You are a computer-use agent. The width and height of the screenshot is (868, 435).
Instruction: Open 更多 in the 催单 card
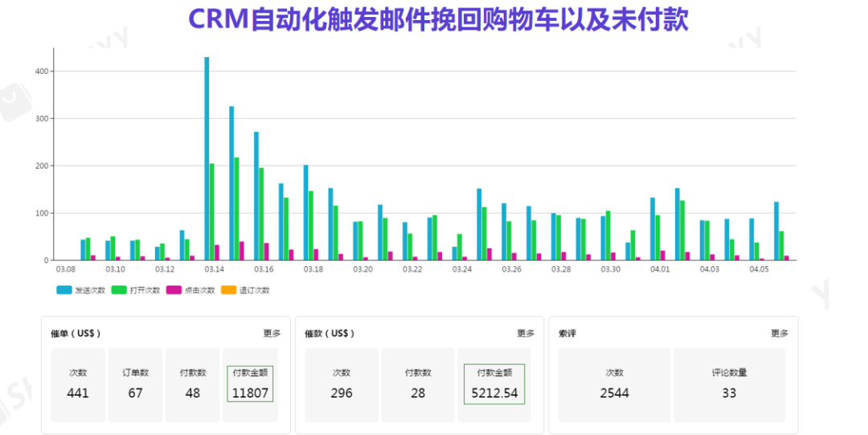coord(272,333)
